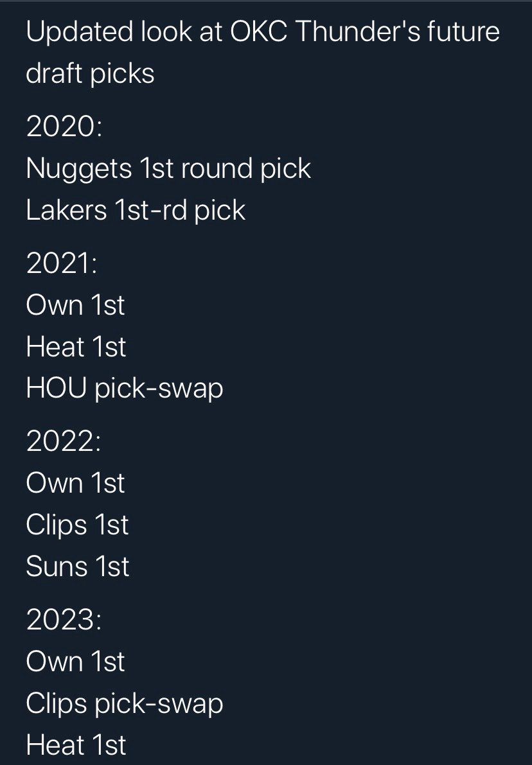The width and height of the screenshot is (532, 765).
Task: Tap the word 'Updated' in the title
Action: pos(80,31)
